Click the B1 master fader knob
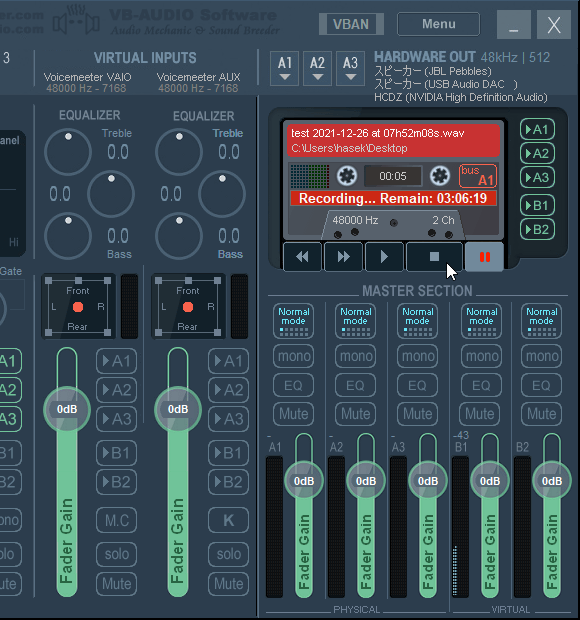 tap(490, 481)
